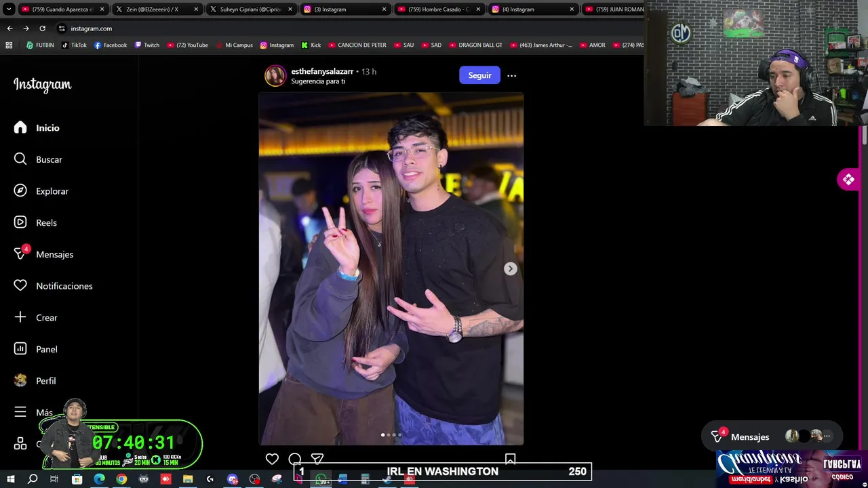
Task: Open the browser tab search dropdown
Action: pyautogui.click(x=9, y=9)
